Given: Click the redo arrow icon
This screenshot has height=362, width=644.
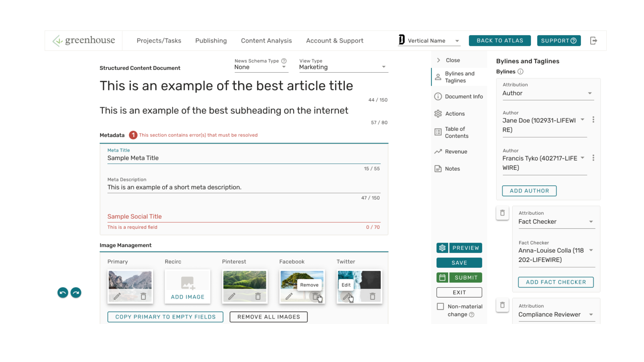Looking at the screenshot, I should [76, 292].
